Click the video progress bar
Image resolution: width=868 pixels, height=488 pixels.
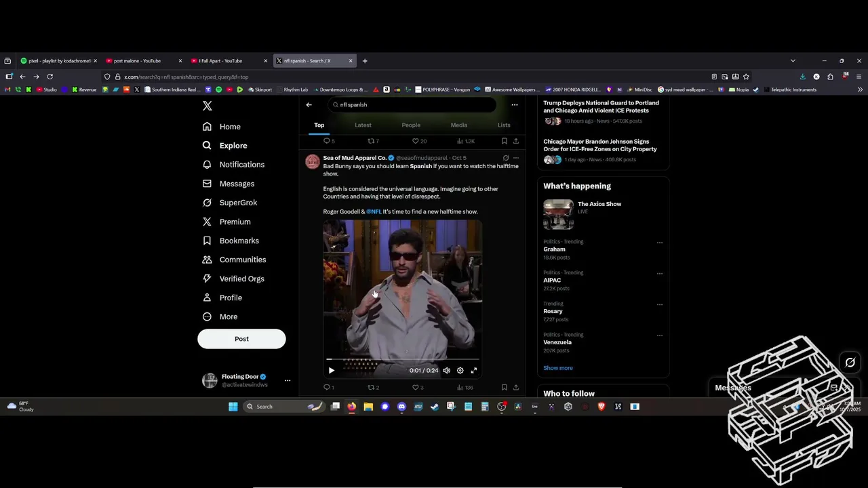(x=403, y=359)
